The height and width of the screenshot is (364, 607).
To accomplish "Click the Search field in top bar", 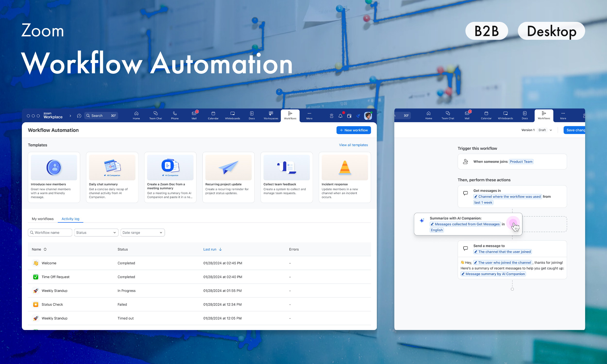I will pos(101,116).
